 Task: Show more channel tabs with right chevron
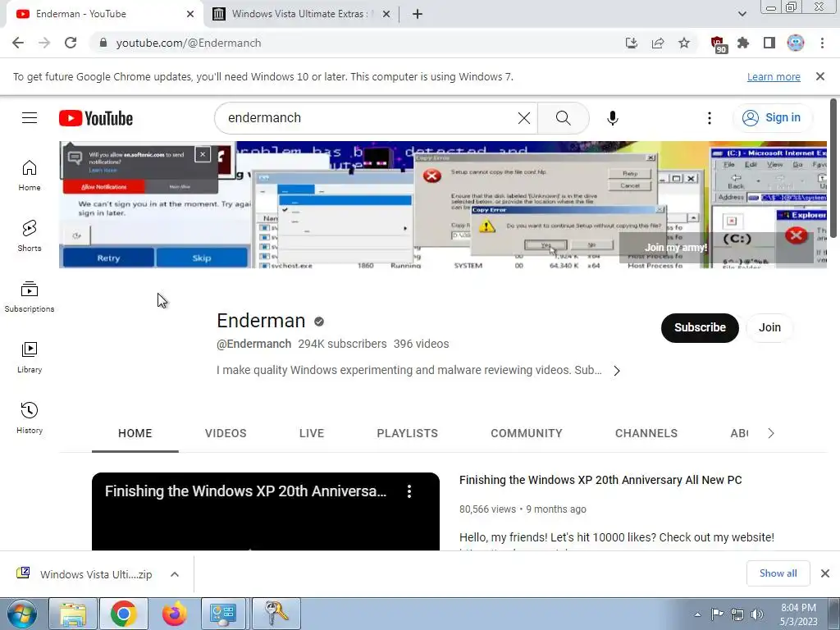[771, 433]
